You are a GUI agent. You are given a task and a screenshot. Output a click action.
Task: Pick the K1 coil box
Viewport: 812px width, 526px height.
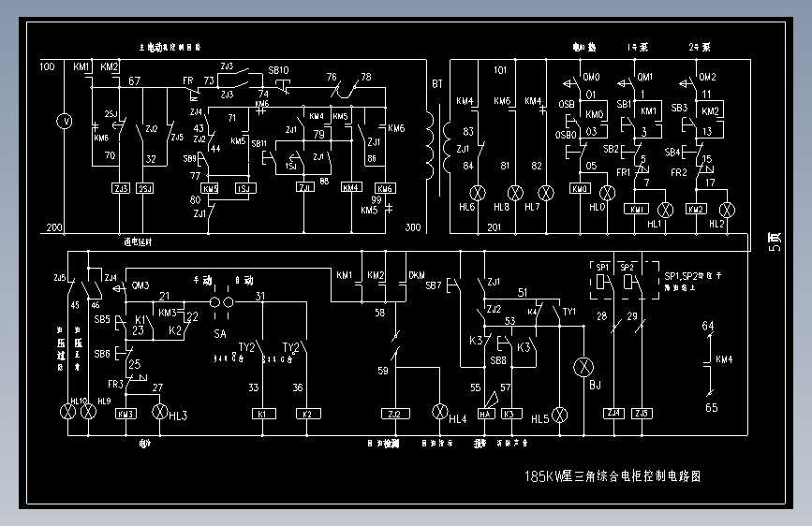coord(263,414)
